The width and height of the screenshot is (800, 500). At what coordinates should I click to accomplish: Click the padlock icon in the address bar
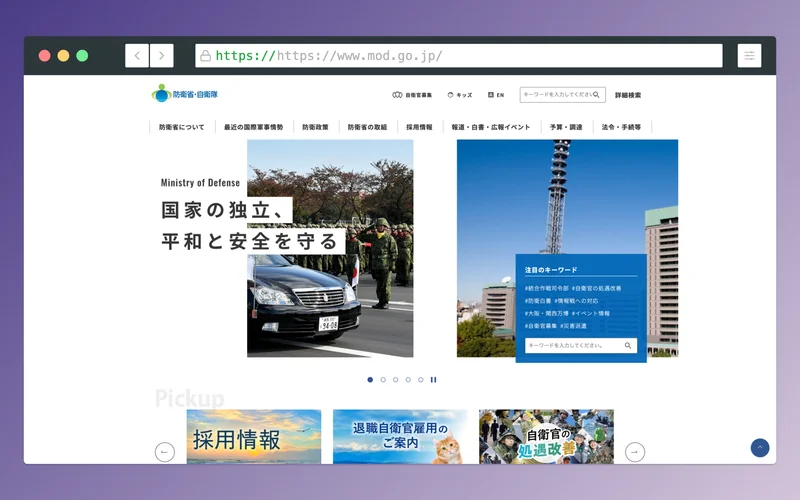pos(205,56)
